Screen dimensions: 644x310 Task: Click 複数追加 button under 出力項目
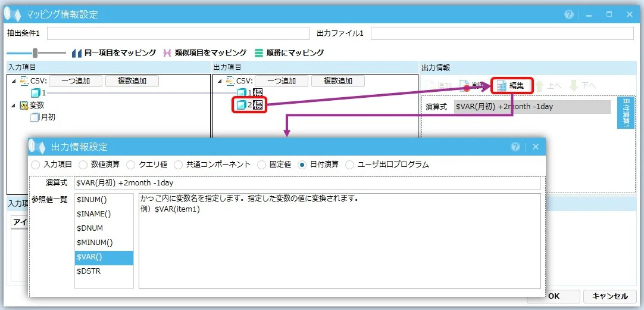337,82
